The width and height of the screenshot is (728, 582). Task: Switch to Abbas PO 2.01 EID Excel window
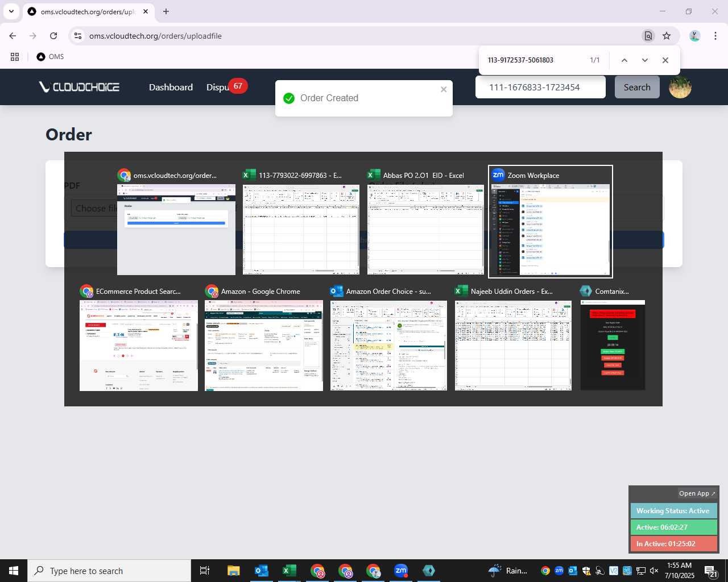point(425,222)
